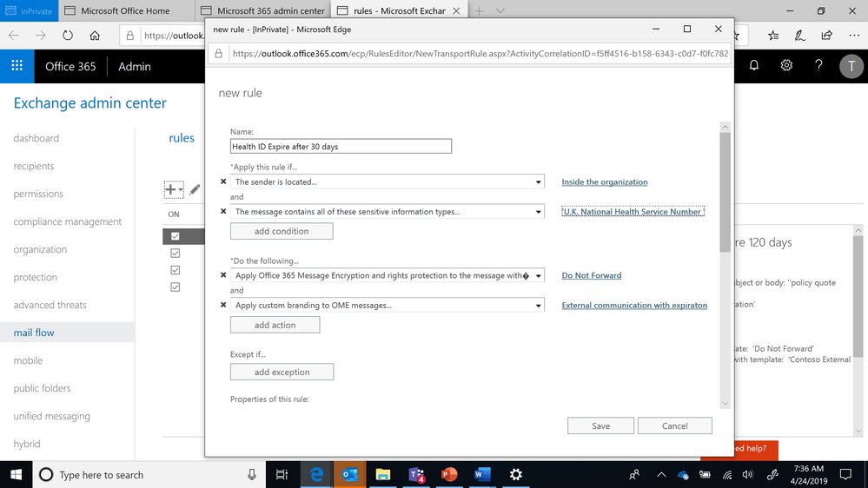868x488 pixels.
Task: Click the dialog scrollbar down arrow
Action: pos(726,404)
